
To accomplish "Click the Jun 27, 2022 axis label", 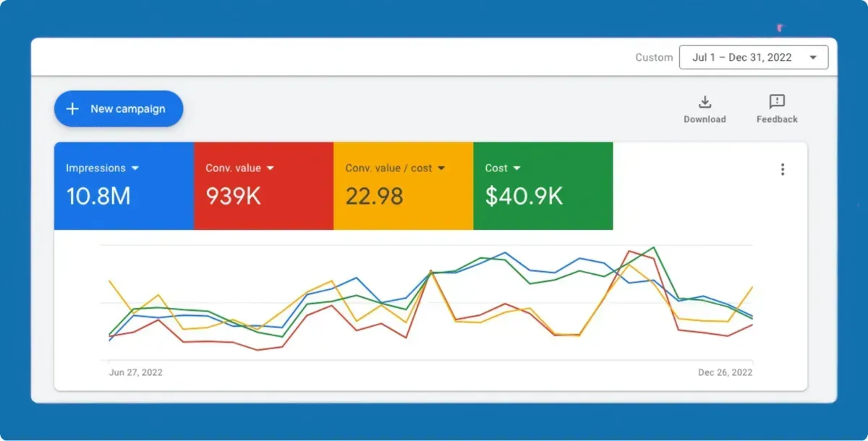I will 135,373.
